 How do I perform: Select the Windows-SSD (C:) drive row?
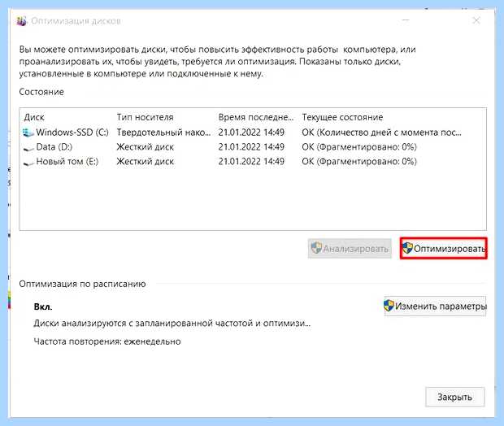(x=253, y=133)
